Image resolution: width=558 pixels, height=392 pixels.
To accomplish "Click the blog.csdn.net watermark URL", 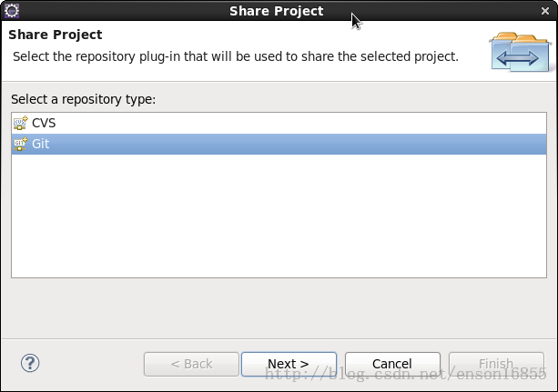I will 406,374.
